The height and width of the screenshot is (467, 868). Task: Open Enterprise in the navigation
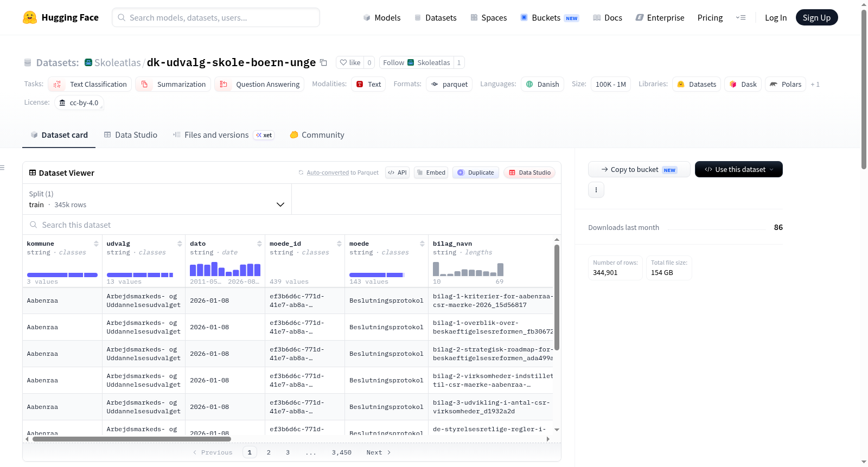(x=660, y=17)
